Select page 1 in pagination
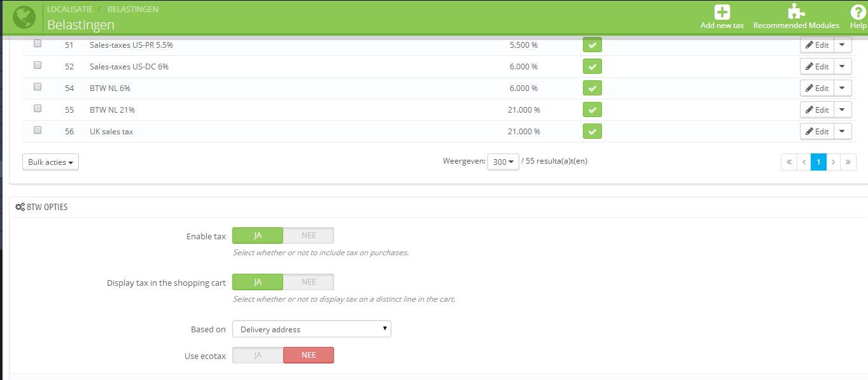 [x=818, y=162]
